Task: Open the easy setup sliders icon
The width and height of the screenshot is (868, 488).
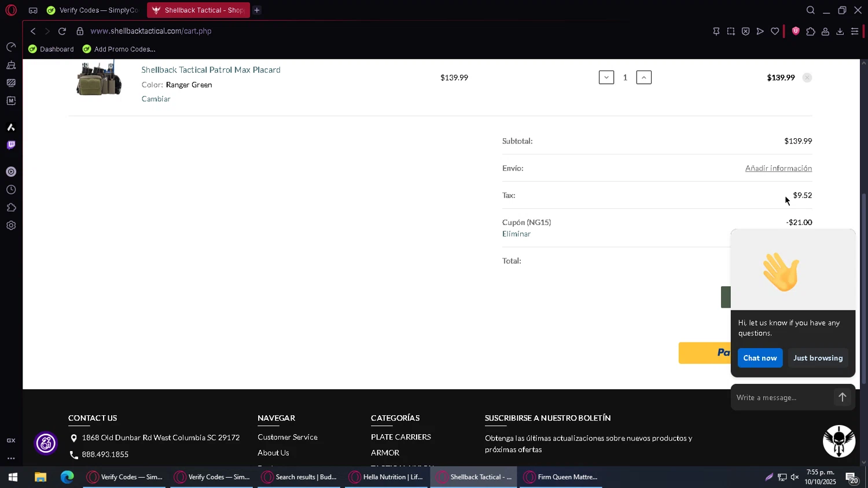Action: coord(855,31)
